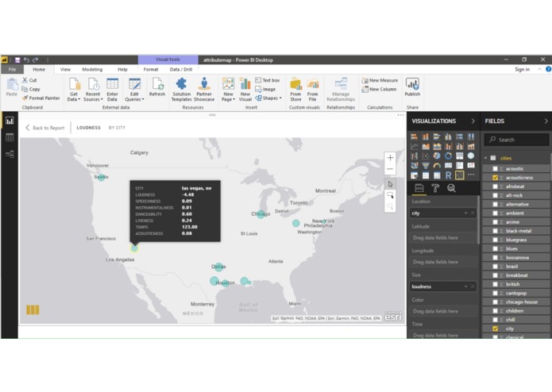Remove city from Location well
Screen dimensions: 552x392
[x=473, y=213]
